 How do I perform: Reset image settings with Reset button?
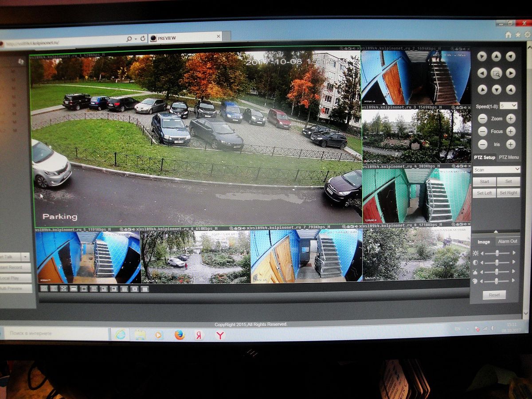point(494,295)
